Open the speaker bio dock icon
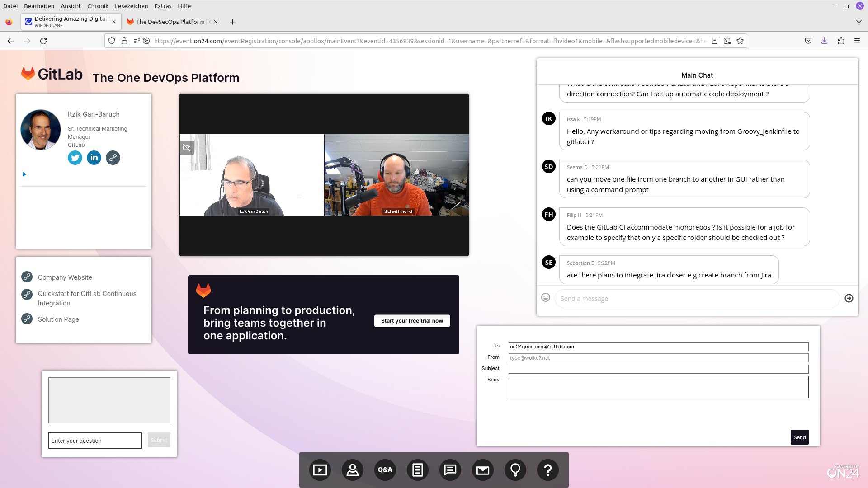The width and height of the screenshot is (868, 488). click(353, 470)
